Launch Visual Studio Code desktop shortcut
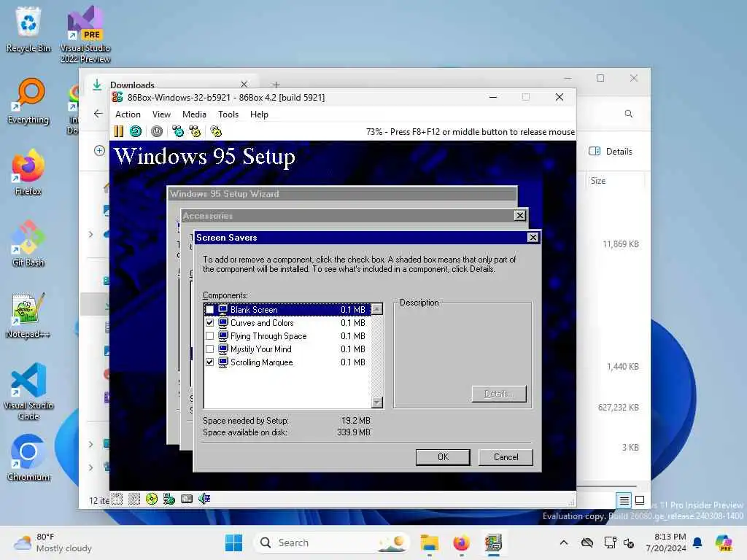 pyautogui.click(x=28, y=392)
